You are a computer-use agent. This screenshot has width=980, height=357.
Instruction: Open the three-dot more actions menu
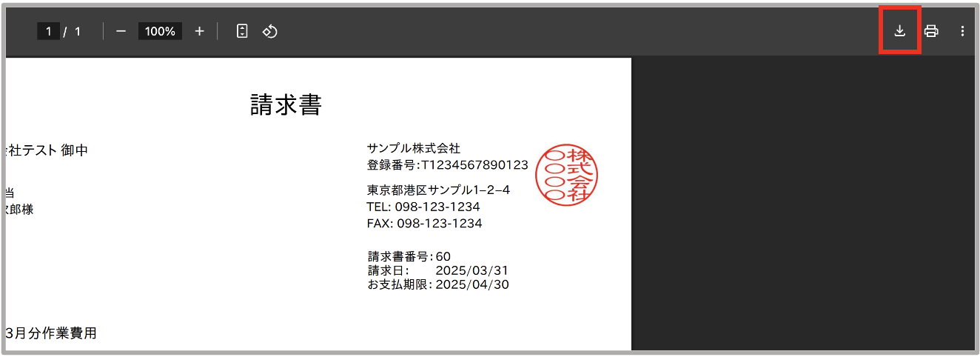point(962,31)
